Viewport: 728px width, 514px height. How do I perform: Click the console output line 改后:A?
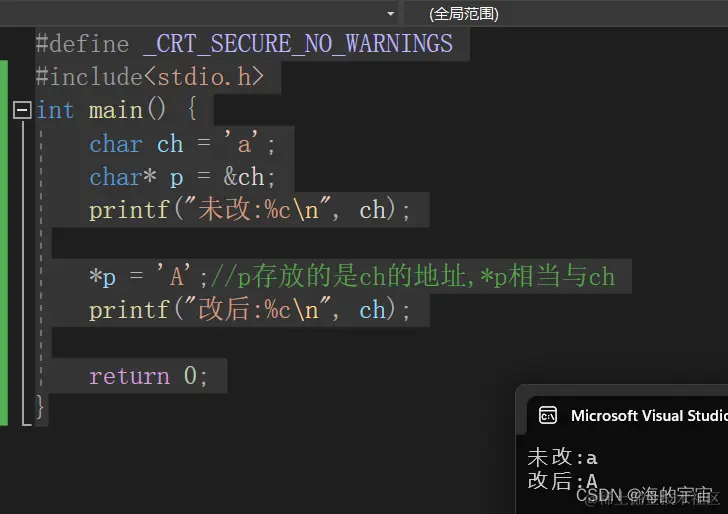(x=562, y=481)
